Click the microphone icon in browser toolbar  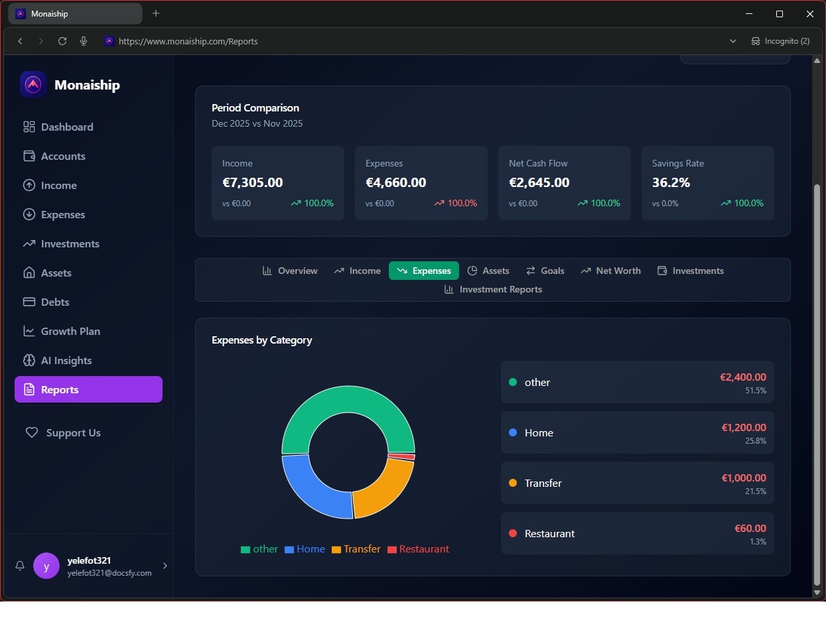(x=84, y=41)
